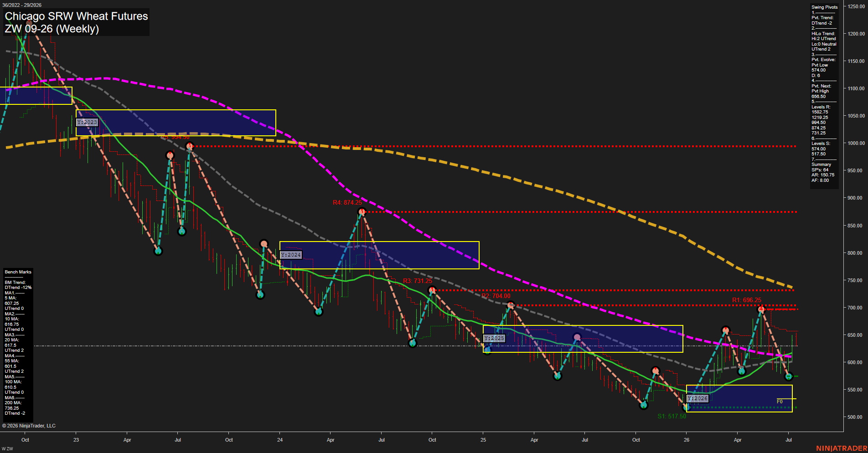This screenshot has width=868, height=453.
Task: Click the 1219.25 resistance level in Swing Pivots
Action: pyautogui.click(x=820, y=118)
